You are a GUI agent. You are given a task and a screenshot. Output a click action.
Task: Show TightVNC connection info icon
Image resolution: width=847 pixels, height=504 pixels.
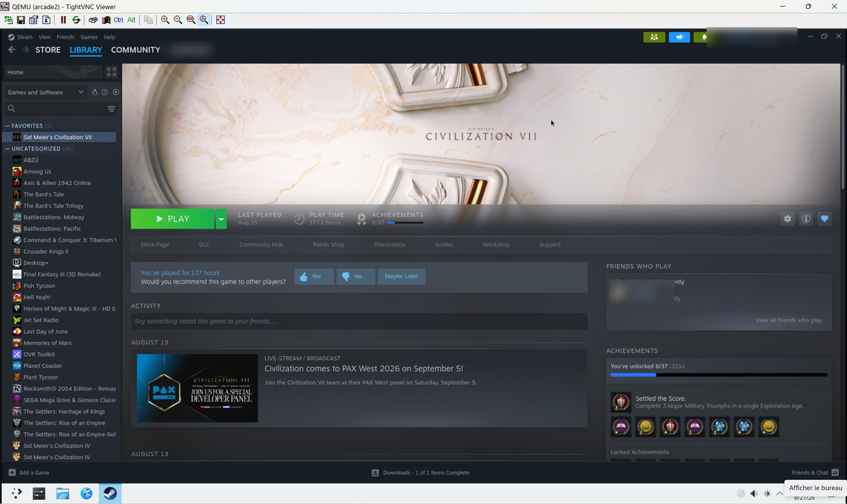[46, 20]
